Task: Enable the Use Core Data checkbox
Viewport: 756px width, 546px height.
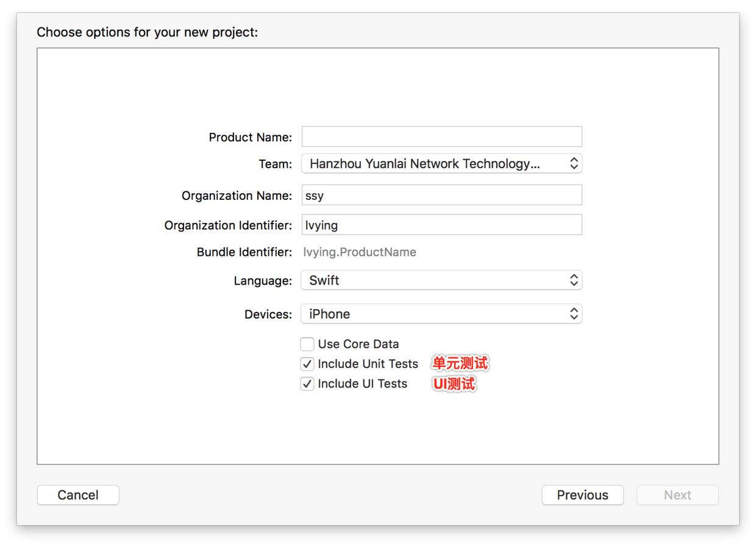Action: click(x=307, y=344)
